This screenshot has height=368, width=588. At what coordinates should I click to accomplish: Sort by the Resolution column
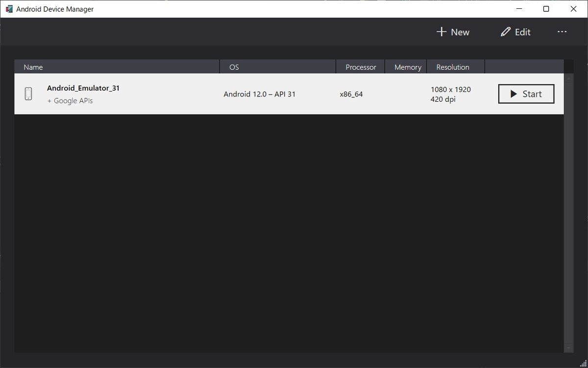pyautogui.click(x=453, y=67)
